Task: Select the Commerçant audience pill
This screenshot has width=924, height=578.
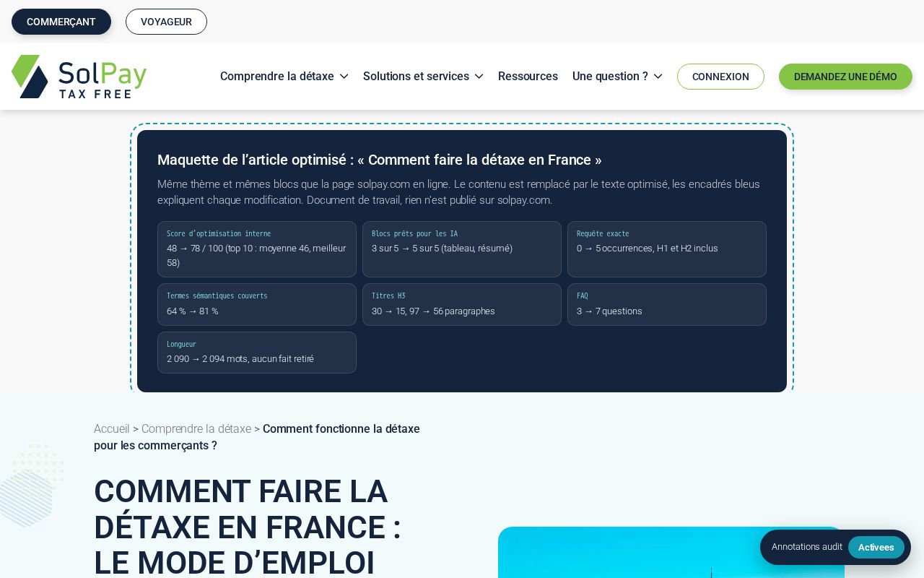Action: point(61,22)
